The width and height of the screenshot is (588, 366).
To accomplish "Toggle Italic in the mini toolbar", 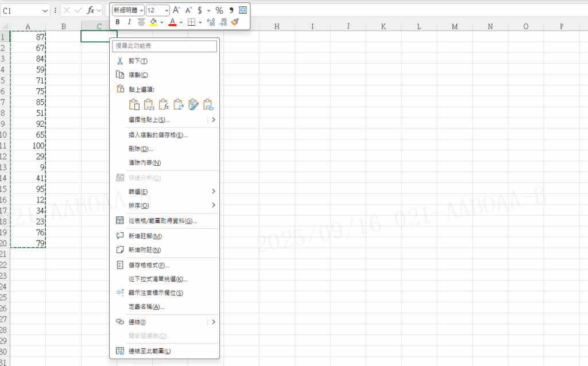I will (x=129, y=22).
